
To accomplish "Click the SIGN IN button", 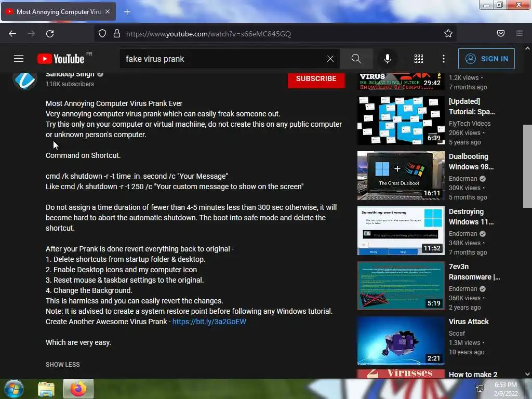I will click(x=486, y=59).
